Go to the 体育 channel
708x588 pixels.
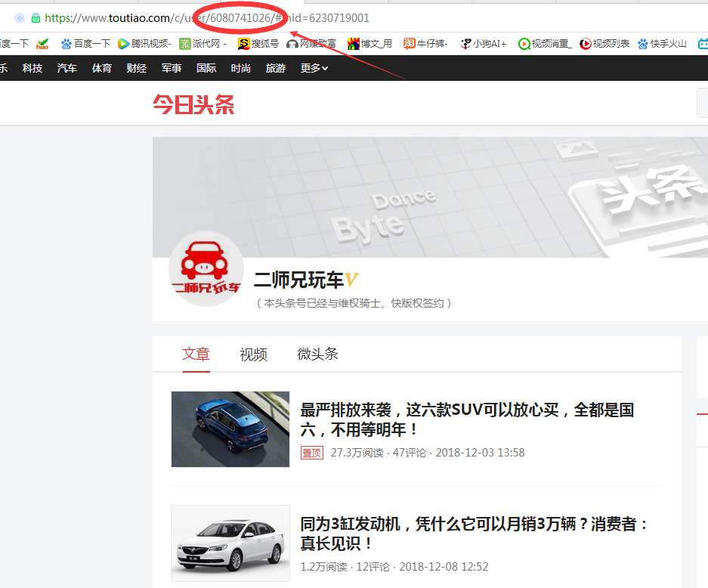[102, 68]
